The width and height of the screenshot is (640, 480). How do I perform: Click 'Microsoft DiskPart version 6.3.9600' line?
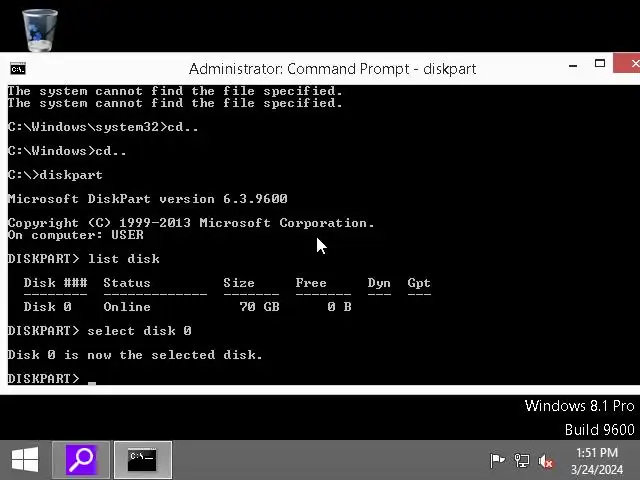(148, 199)
